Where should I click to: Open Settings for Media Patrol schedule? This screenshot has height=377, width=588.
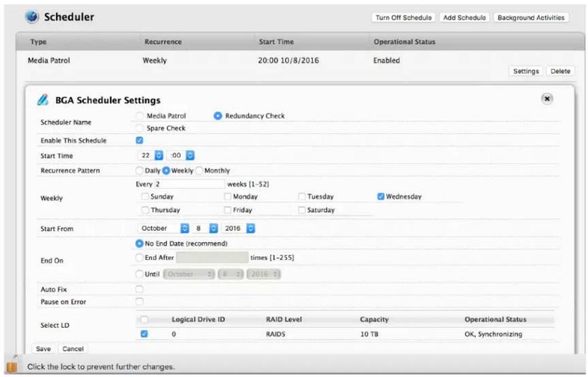tap(526, 71)
